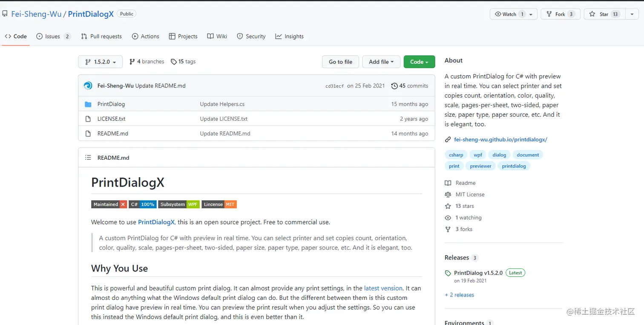This screenshot has width=644, height=325.
Task: Click the License MIT badge
Action: coord(219,204)
